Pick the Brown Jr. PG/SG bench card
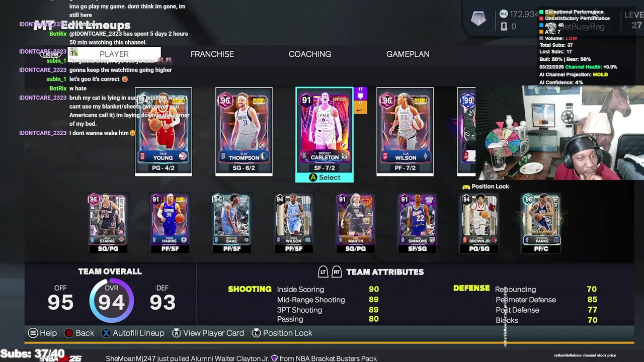The width and height of the screenshot is (644, 362). click(x=479, y=223)
